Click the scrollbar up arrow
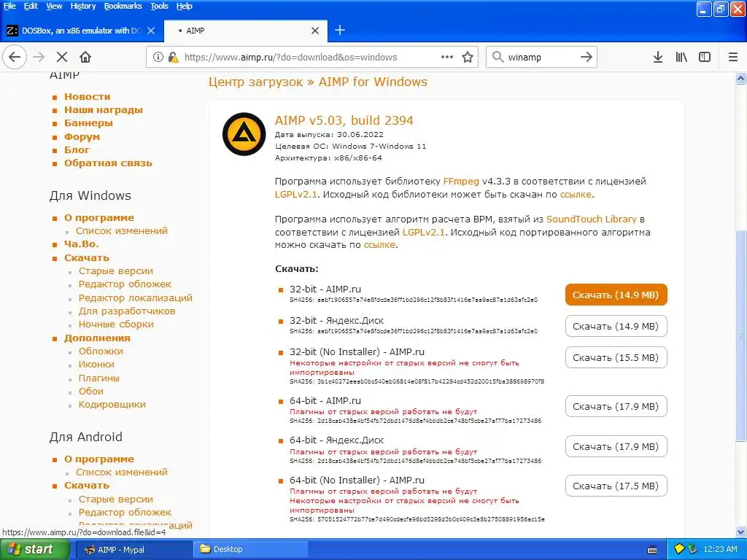The width and height of the screenshot is (747, 560). click(x=741, y=79)
